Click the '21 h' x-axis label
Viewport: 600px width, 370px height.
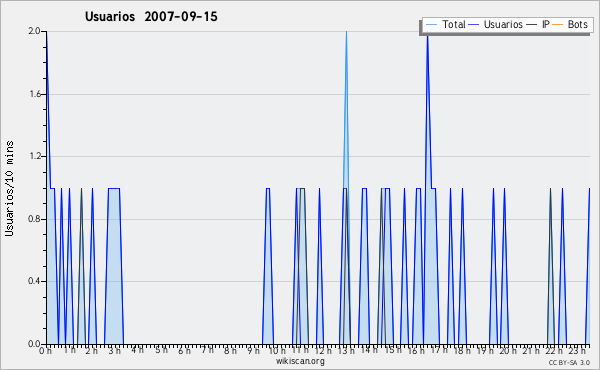(531, 350)
